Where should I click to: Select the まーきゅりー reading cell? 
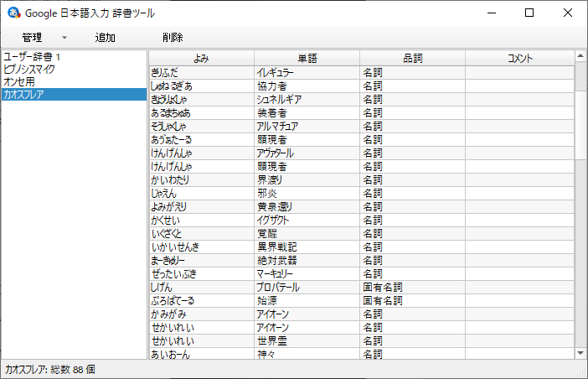201,261
